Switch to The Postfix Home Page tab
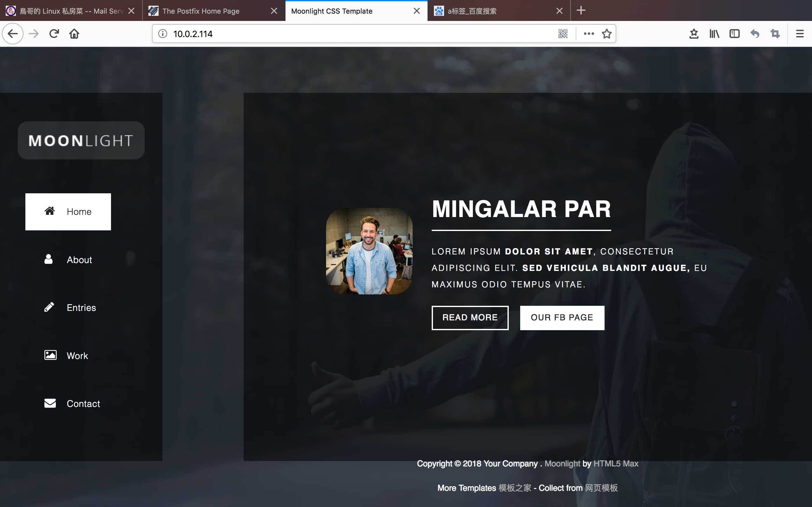 [201, 11]
